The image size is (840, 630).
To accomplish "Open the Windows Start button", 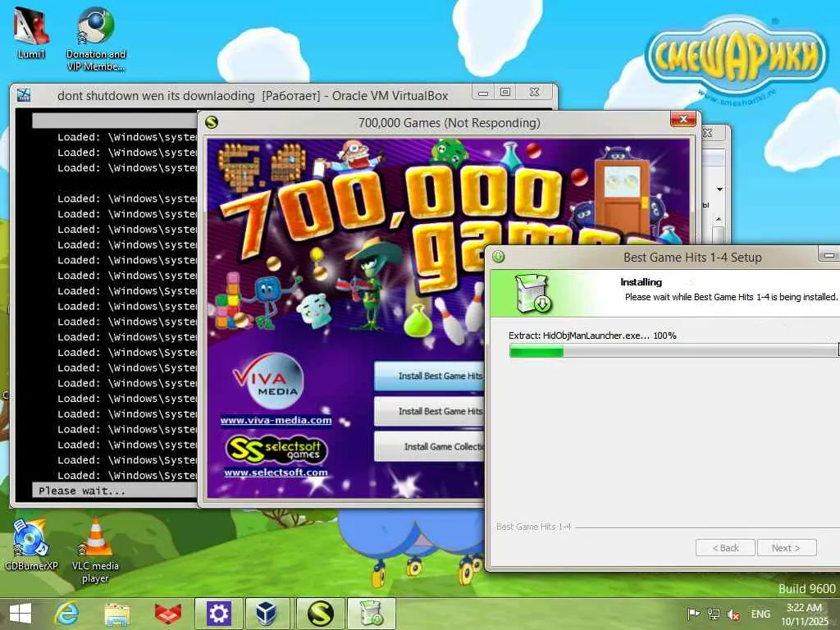I will 21,614.
